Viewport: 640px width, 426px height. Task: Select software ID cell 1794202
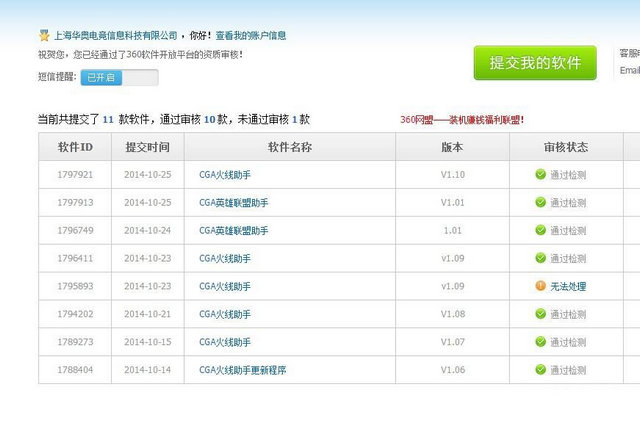(75, 314)
